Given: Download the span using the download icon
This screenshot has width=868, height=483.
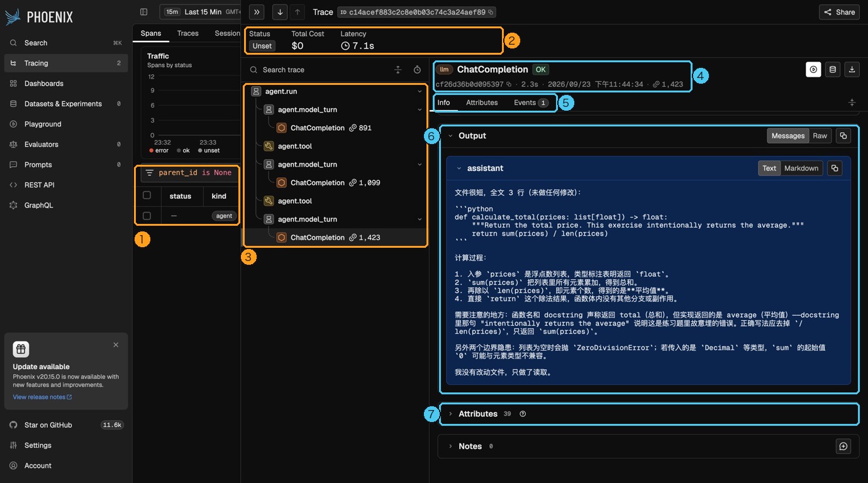Looking at the screenshot, I should tap(852, 69).
